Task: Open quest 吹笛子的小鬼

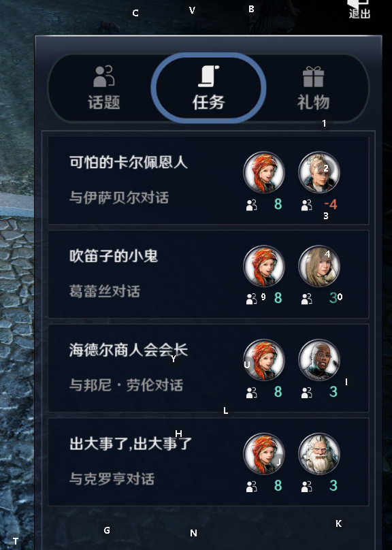Action: [208, 274]
